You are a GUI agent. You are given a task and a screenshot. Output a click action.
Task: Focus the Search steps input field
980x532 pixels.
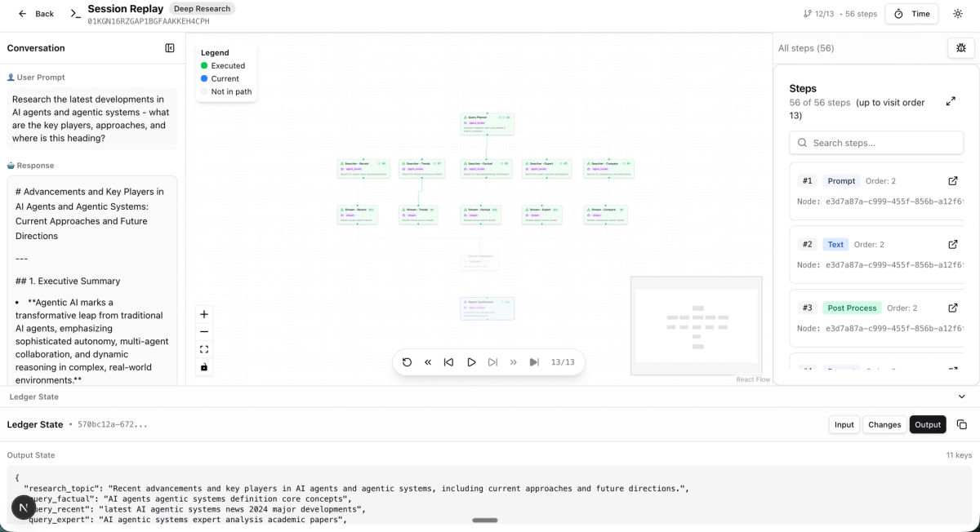(876, 143)
